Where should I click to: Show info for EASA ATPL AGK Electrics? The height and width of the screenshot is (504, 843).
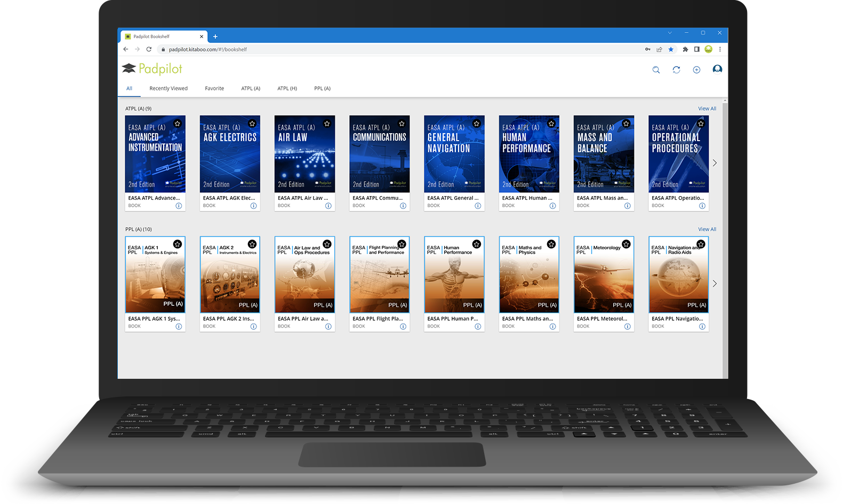253,206
